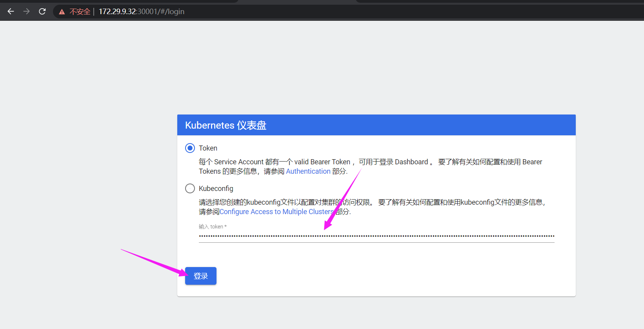Click the 登录 sign-in button

201,276
